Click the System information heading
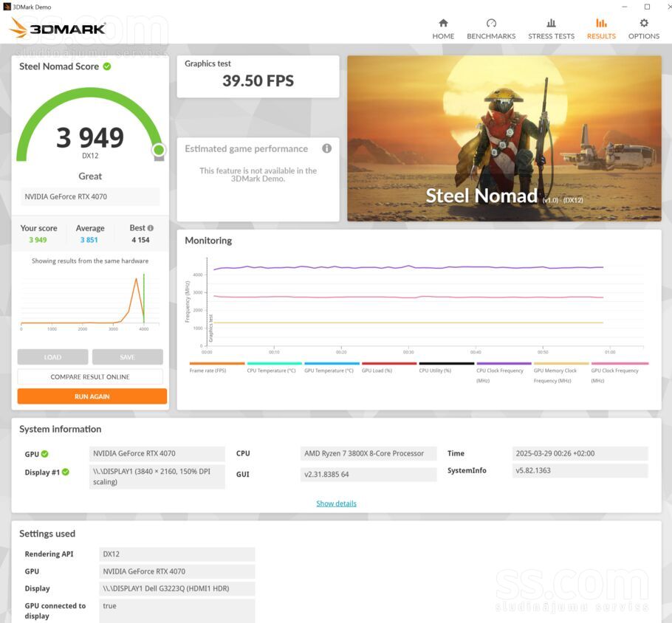672x623 pixels. [x=61, y=429]
